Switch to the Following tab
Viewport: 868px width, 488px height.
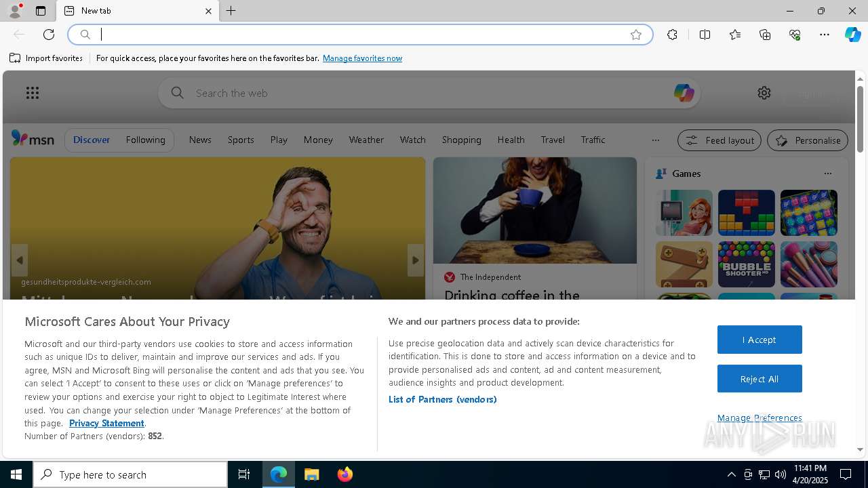click(x=145, y=140)
